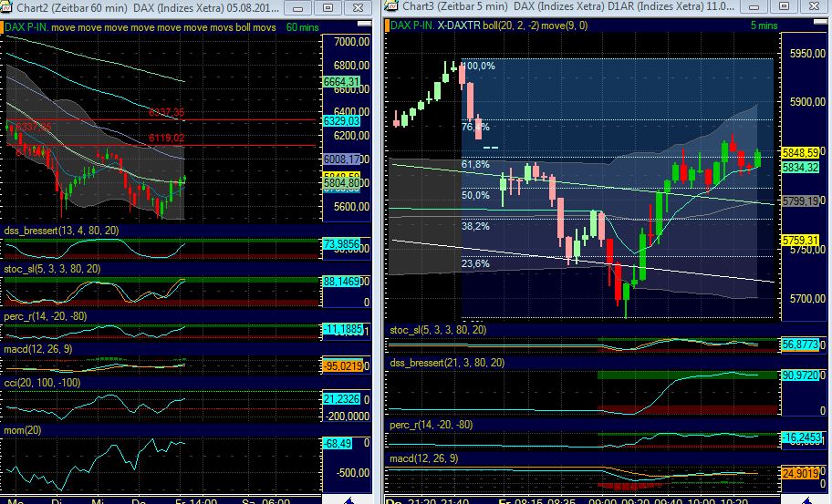Click the blue arrow icon at Chart2 bottom

(x=348, y=500)
